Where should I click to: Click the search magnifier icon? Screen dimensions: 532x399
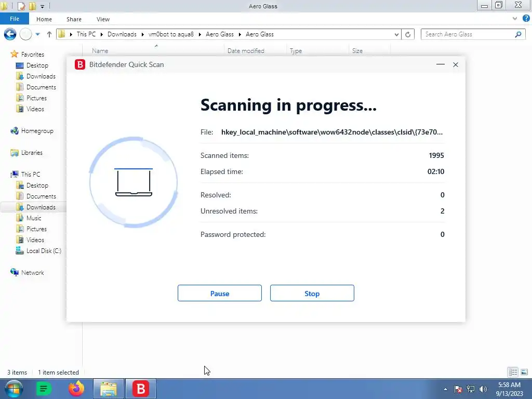518,34
